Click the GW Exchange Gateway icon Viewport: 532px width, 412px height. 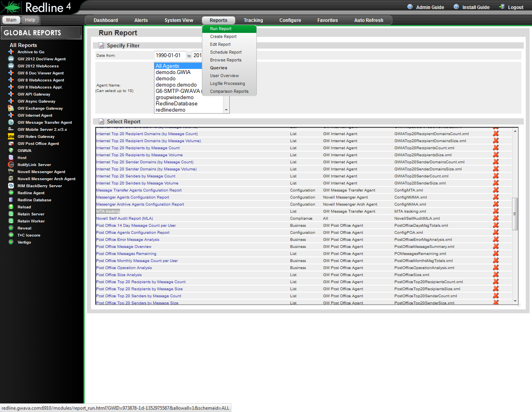11,108
